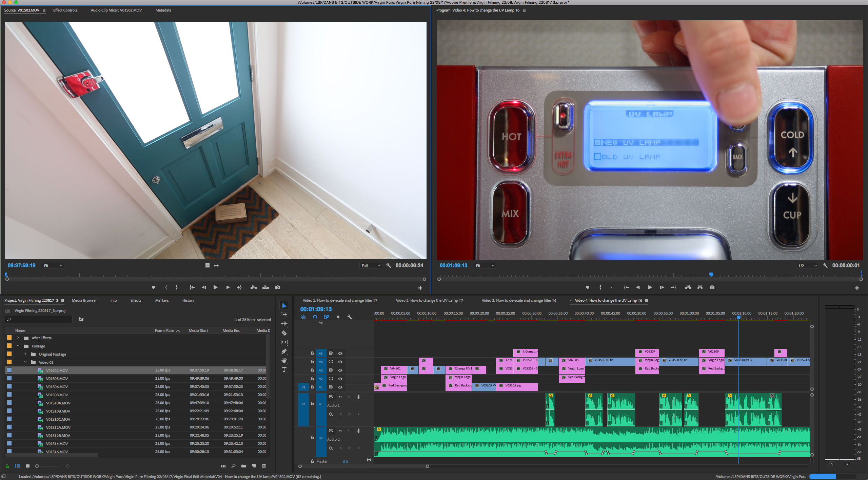Switch Project panel to Icon view
868x480 pixels.
click(x=28, y=466)
